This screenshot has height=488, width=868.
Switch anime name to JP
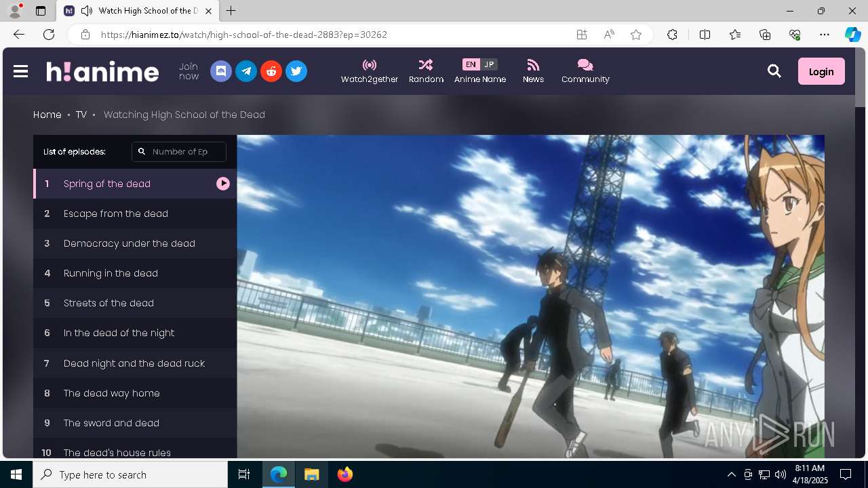coord(489,64)
